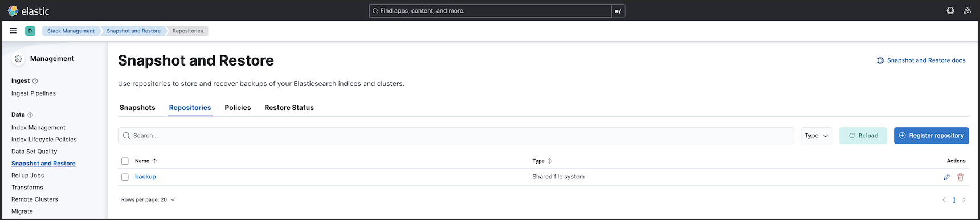Focus the repositories Search field
980x220 pixels.
456,136
